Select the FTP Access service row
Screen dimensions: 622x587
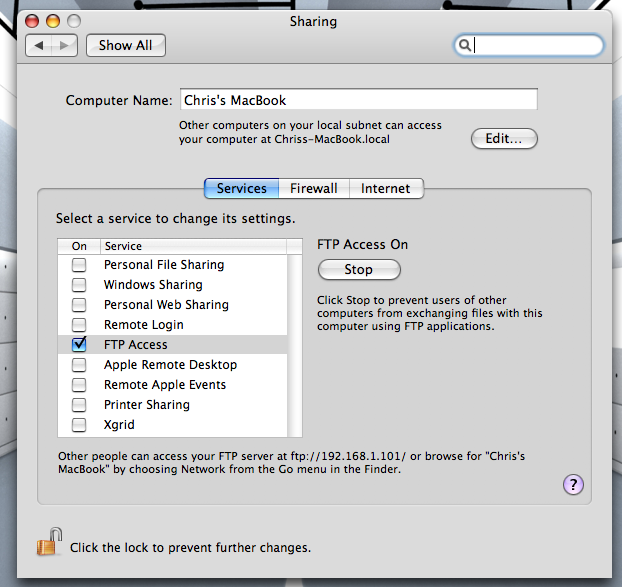(x=173, y=344)
